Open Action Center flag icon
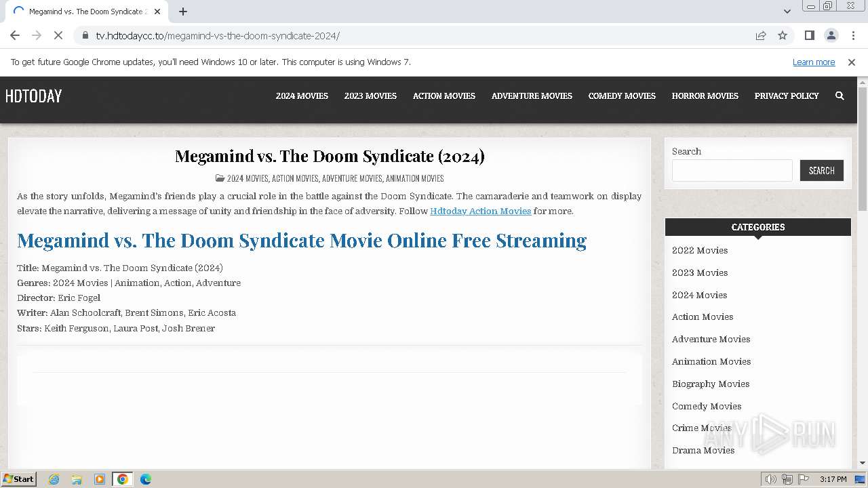 click(x=804, y=479)
